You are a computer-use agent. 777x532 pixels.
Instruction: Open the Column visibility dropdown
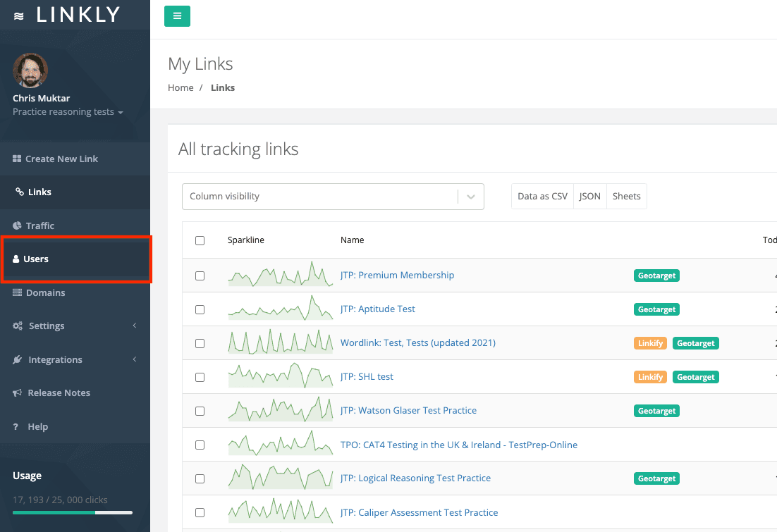point(333,196)
